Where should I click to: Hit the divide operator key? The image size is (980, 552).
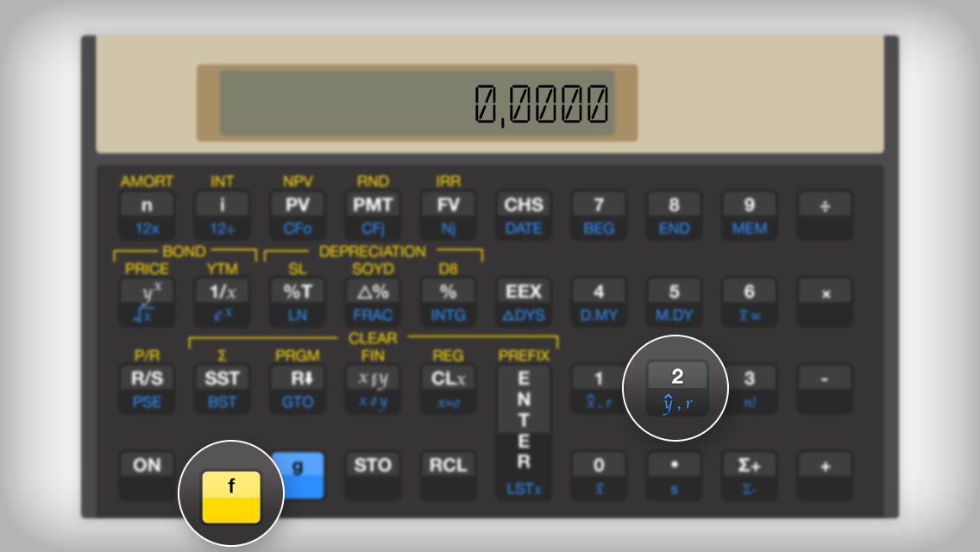click(x=824, y=213)
